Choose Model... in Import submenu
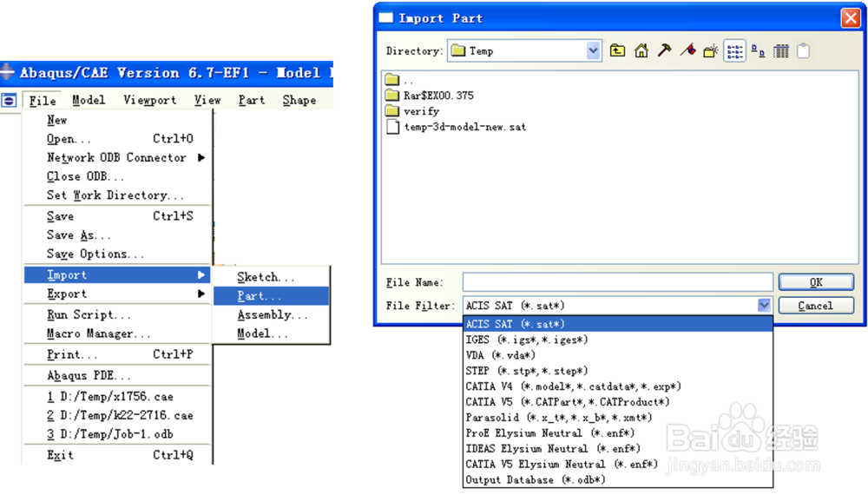868x495 pixels. click(271, 333)
